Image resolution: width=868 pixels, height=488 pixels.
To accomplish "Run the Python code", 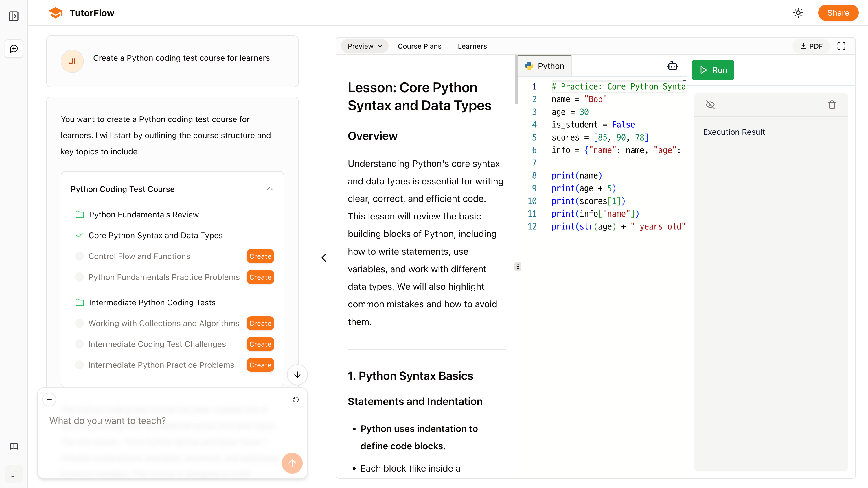I will coord(713,70).
